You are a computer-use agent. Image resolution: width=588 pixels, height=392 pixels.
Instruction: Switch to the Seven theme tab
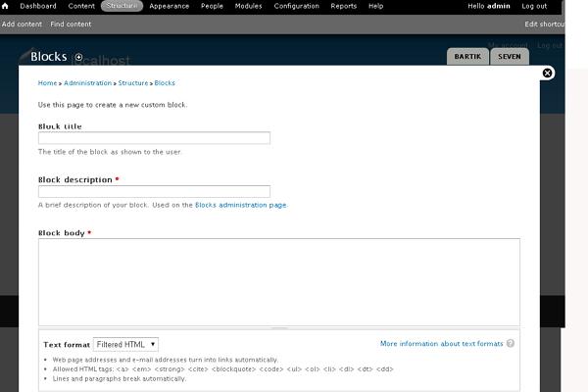[x=510, y=57]
